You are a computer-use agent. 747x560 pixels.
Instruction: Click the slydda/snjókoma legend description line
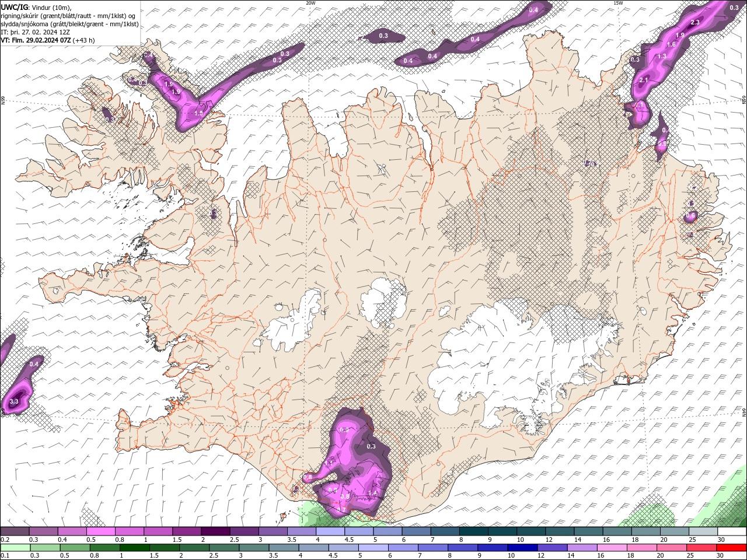click(69, 24)
